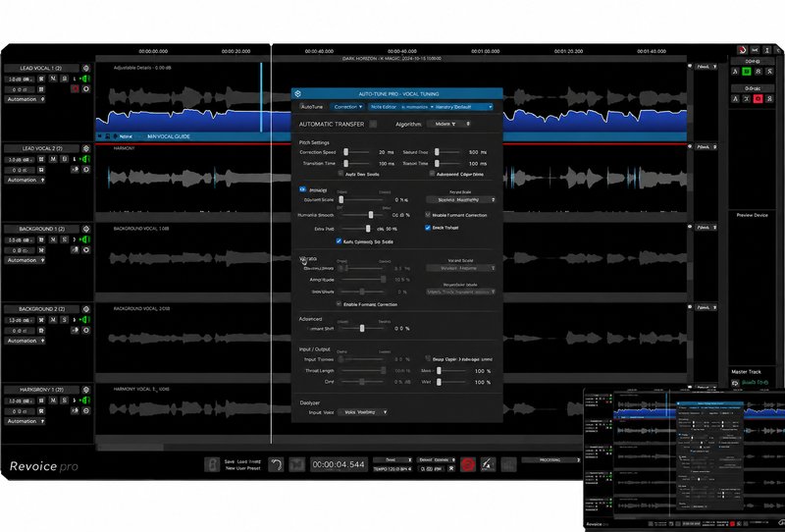This screenshot has width=785, height=532.
Task: Click green speaker icon on LEAD VOCAL 1
Action: click(86, 79)
